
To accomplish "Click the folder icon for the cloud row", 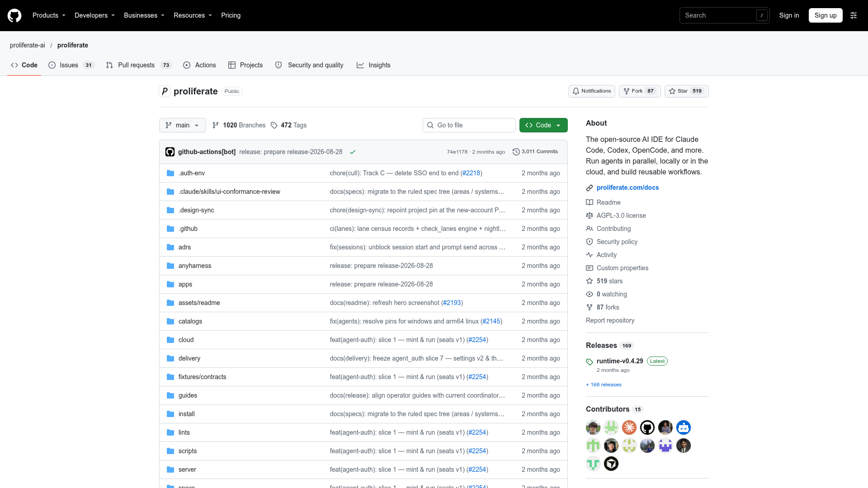I will click(170, 340).
